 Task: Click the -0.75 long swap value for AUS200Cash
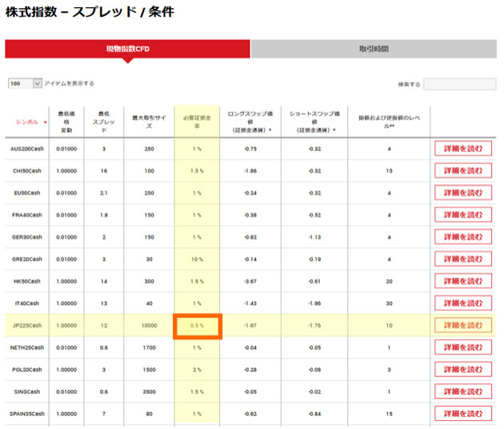point(250,149)
